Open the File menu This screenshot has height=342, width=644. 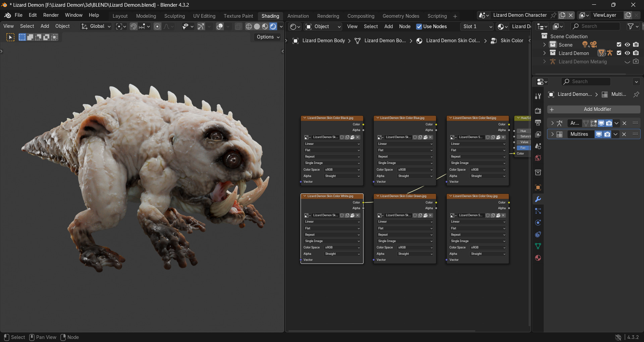click(x=18, y=15)
